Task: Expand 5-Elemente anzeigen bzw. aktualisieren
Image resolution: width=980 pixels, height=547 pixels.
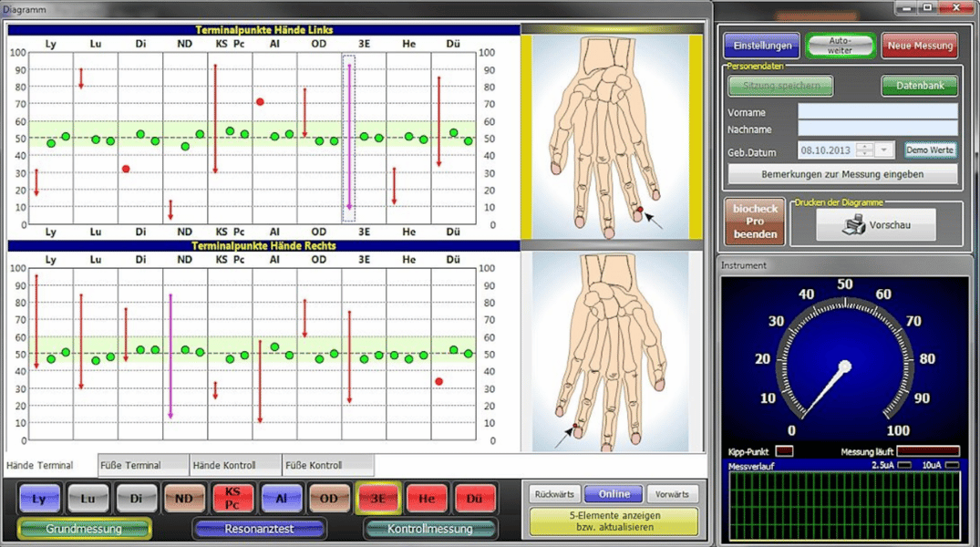Action: 614,521
